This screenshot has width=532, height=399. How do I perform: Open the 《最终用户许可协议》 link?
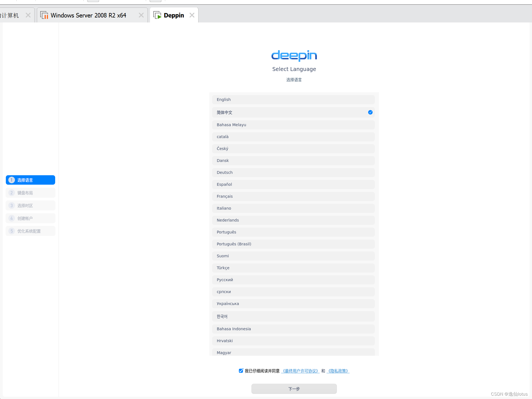pyautogui.click(x=301, y=371)
